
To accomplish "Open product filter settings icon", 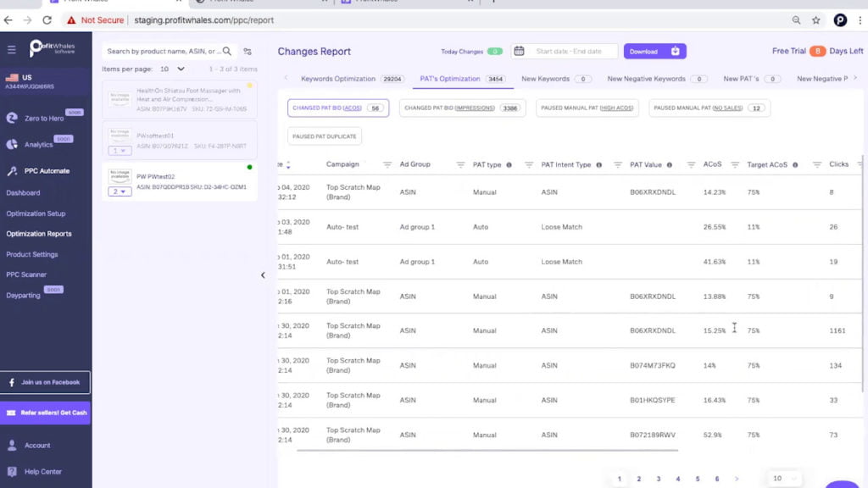I will [x=248, y=52].
